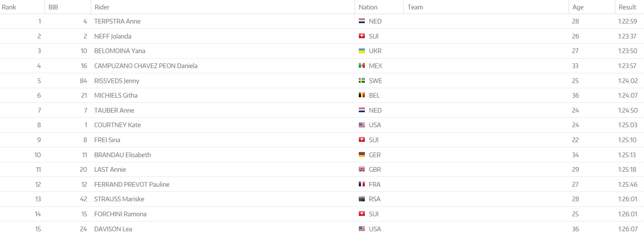Image resolution: width=644 pixels, height=236 pixels.
Task: Select CAMPUZANO CHAVEZ PEON Daniela's name
Action: [146, 66]
